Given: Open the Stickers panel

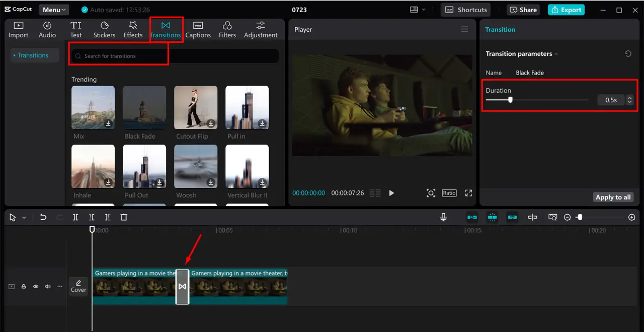Looking at the screenshot, I should pyautogui.click(x=104, y=29).
